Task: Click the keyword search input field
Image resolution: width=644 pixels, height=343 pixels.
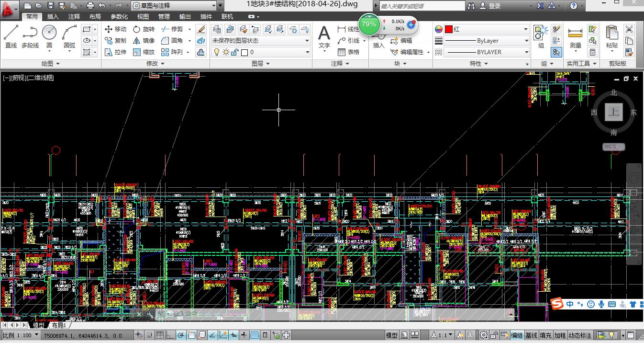Action: point(422,6)
